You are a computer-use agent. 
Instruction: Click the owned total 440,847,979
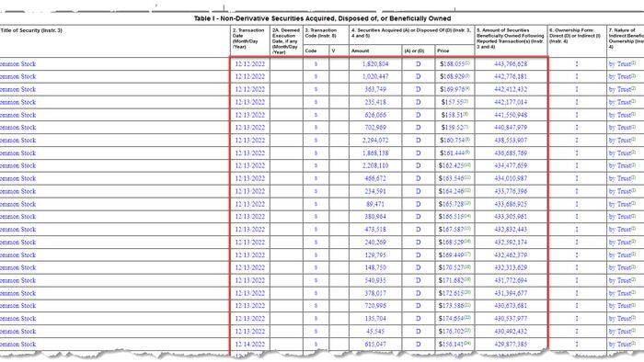click(511, 128)
